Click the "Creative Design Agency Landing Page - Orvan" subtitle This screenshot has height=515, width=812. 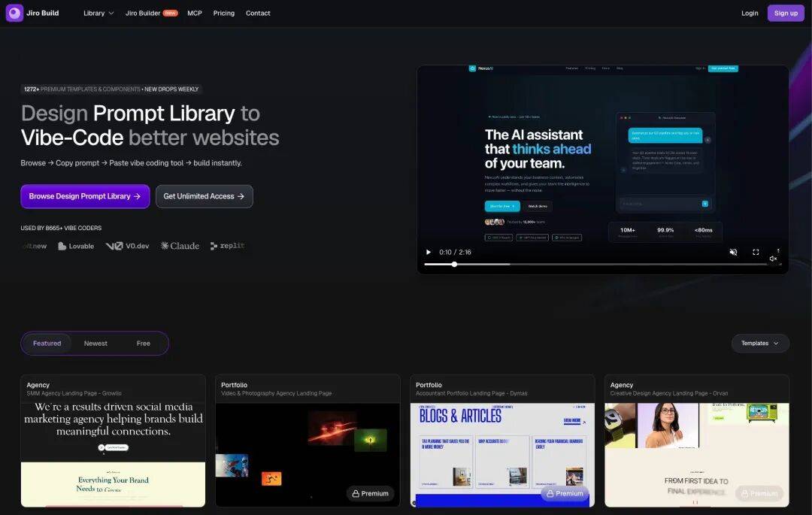(x=669, y=393)
